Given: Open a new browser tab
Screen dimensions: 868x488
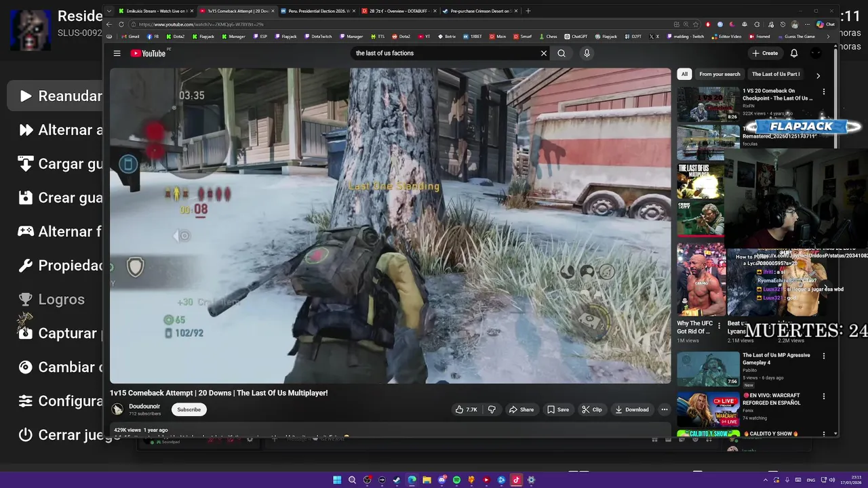Looking at the screenshot, I should coord(528,11).
